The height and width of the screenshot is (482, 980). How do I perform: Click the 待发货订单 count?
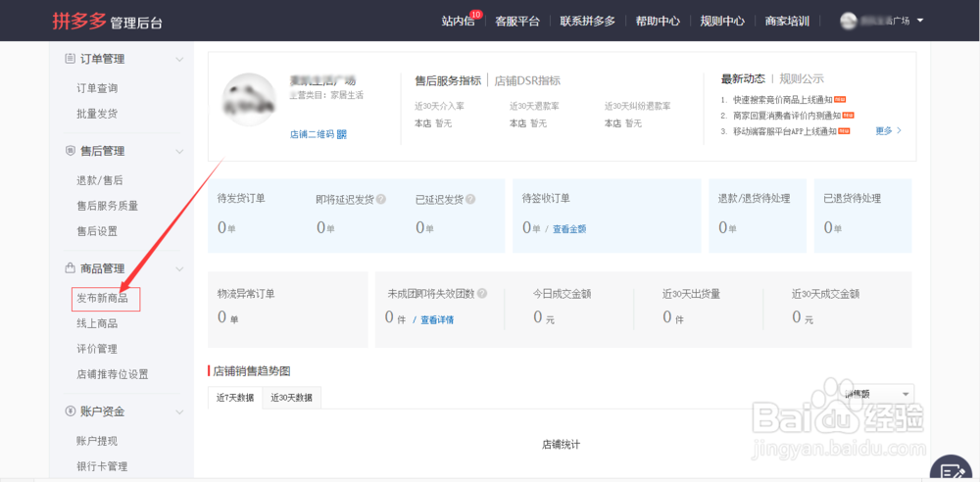click(x=226, y=228)
